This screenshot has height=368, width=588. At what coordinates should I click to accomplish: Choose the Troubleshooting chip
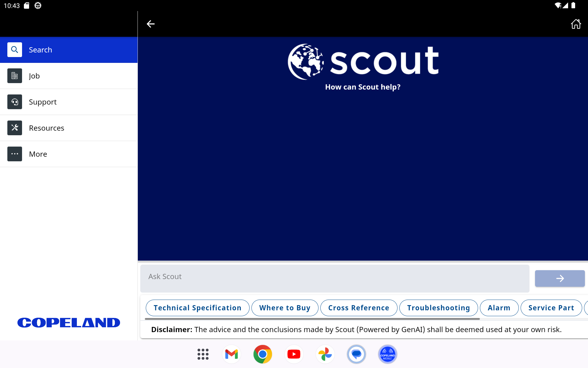[x=439, y=308]
